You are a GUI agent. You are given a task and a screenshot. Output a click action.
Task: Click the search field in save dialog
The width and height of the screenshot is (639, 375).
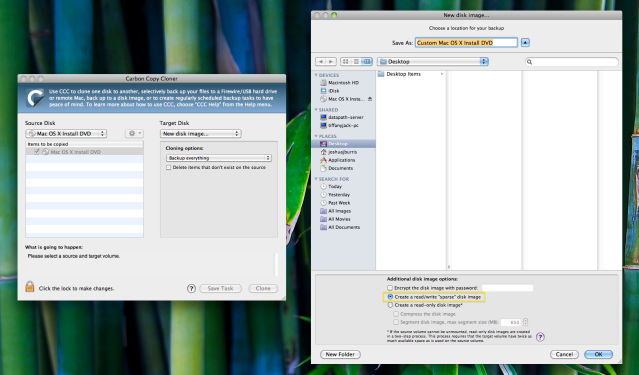click(x=572, y=62)
